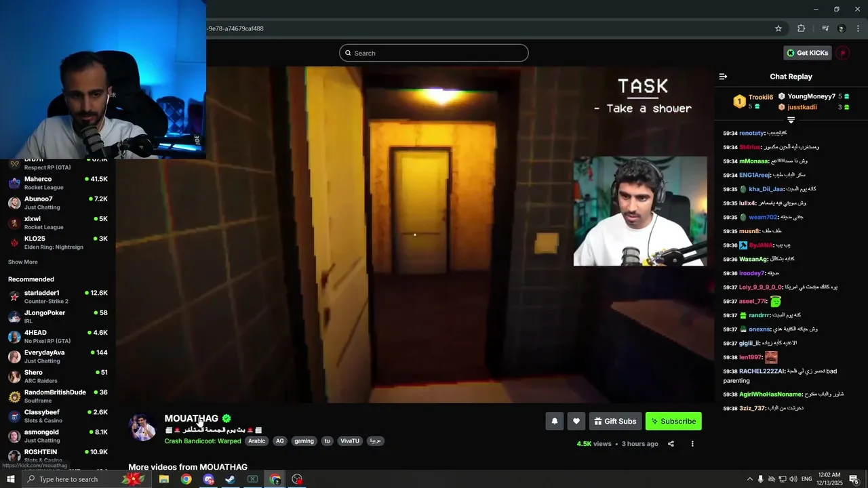Open jusstkadii on the leaderboard
Image resolution: width=868 pixels, height=488 pixels.
(x=802, y=107)
